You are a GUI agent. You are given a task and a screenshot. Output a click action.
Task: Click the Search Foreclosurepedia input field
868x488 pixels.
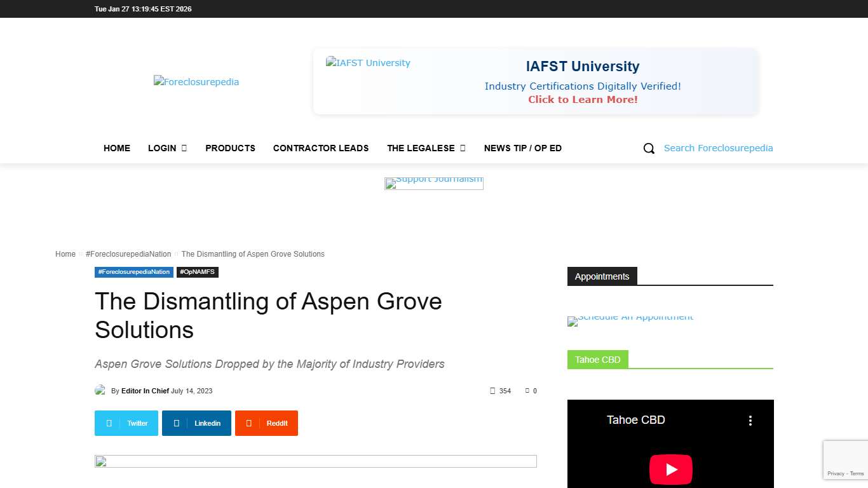(718, 148)
